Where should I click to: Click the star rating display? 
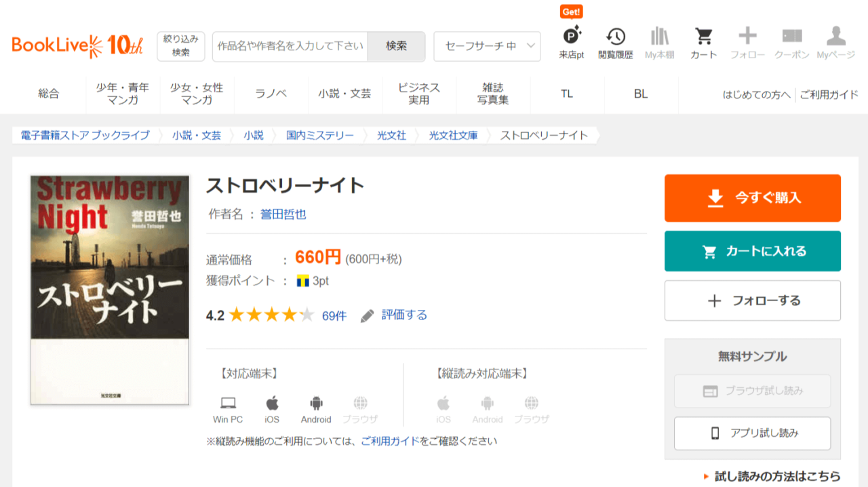271,315
